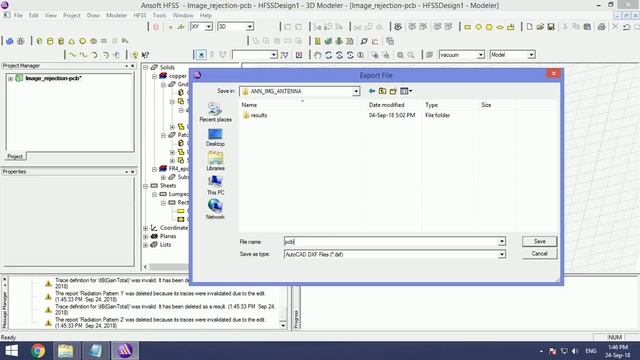
Task: Click the scroll down arrow in Message Manager
Action: (283, 325)
